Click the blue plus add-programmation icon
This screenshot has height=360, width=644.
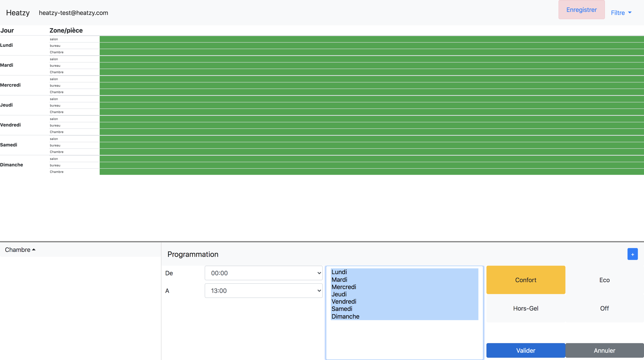(632, 254)
